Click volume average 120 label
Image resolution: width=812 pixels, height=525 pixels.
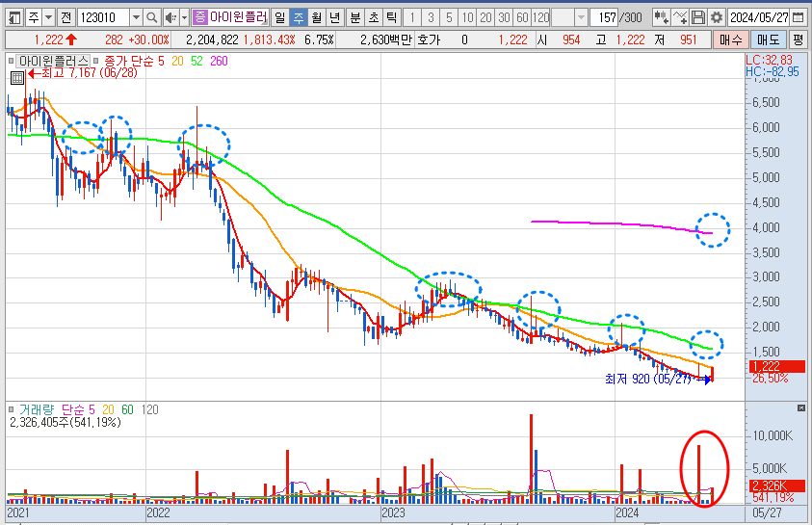point(150,409)
